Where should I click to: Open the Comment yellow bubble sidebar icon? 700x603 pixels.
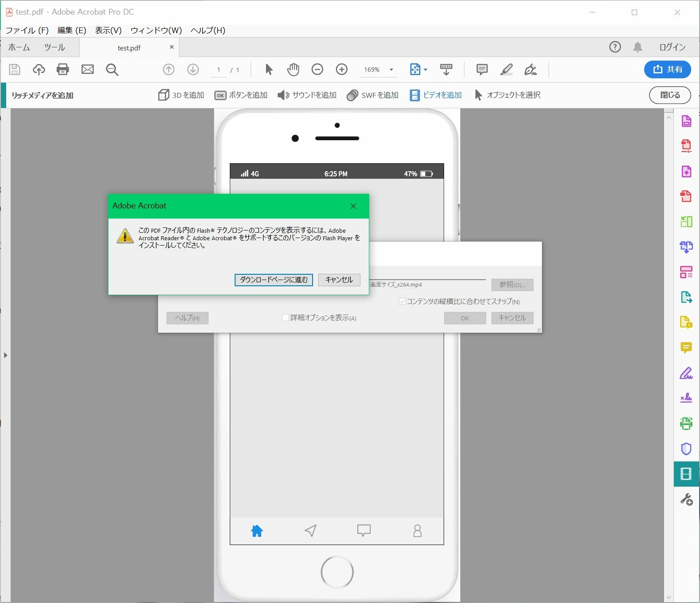(686, 348)
